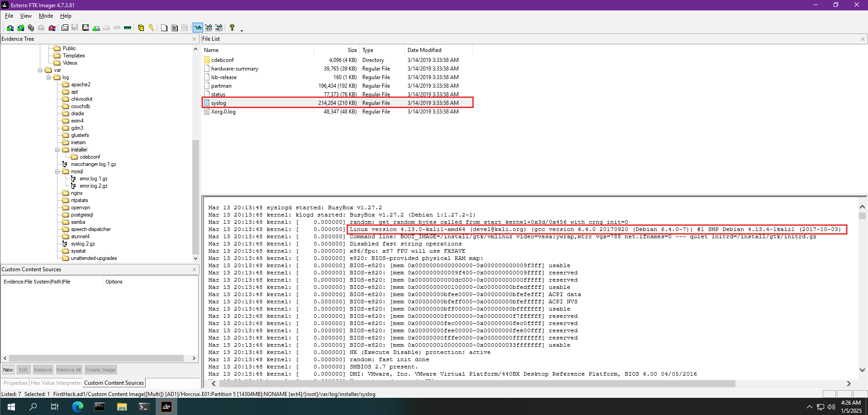Open the Help question mark icon
868x415 pixels.
232,28
